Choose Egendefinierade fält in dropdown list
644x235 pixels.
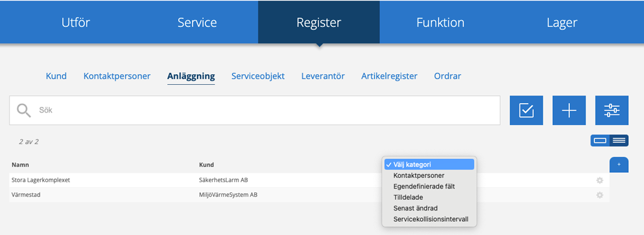424,186
